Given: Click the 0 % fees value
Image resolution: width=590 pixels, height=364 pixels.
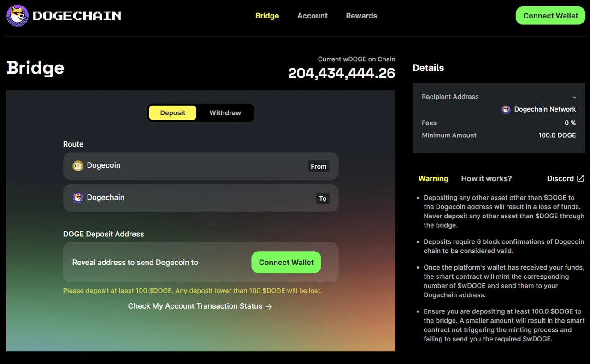Looking at the screenshot, I should (570, 123).
